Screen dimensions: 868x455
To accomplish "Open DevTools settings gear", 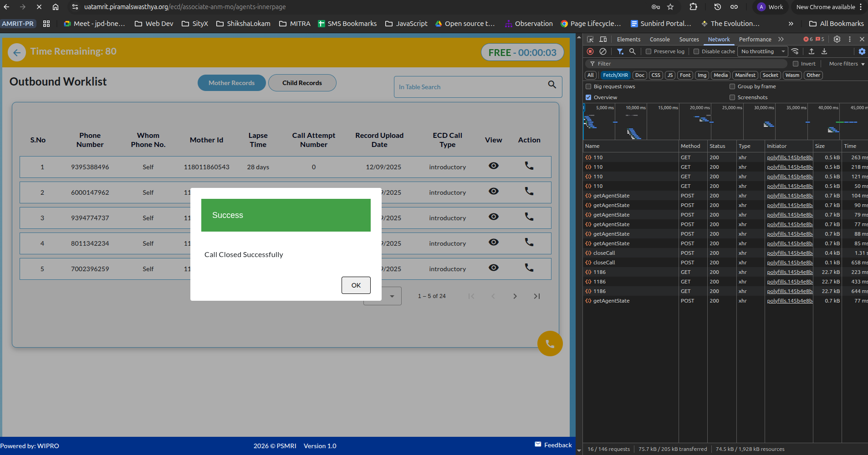I will click(x=837, y=39).
